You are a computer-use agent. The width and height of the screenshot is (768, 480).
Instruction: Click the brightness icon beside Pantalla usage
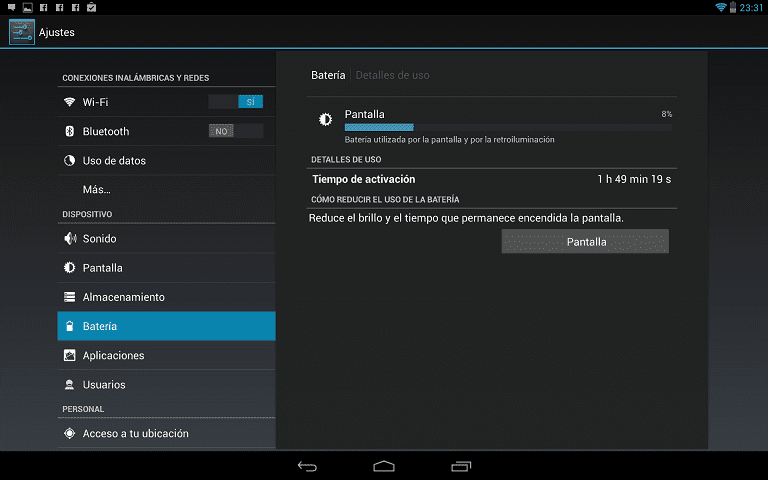(325, 120)
